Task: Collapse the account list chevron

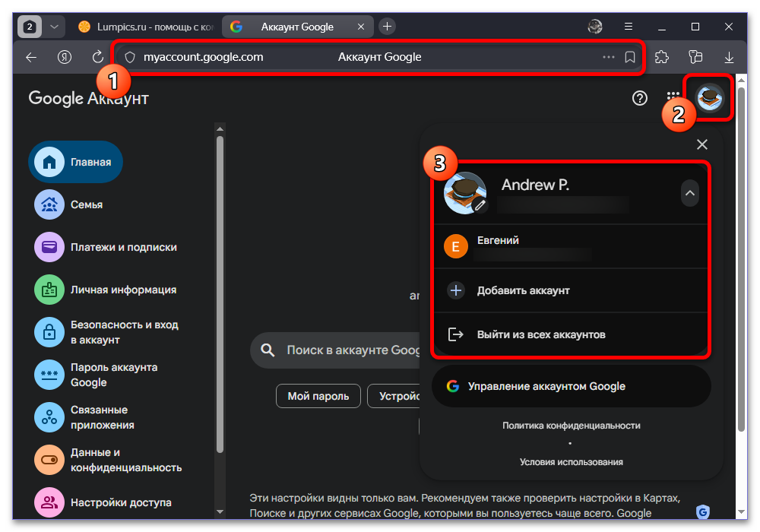Action: pos(689,193)
